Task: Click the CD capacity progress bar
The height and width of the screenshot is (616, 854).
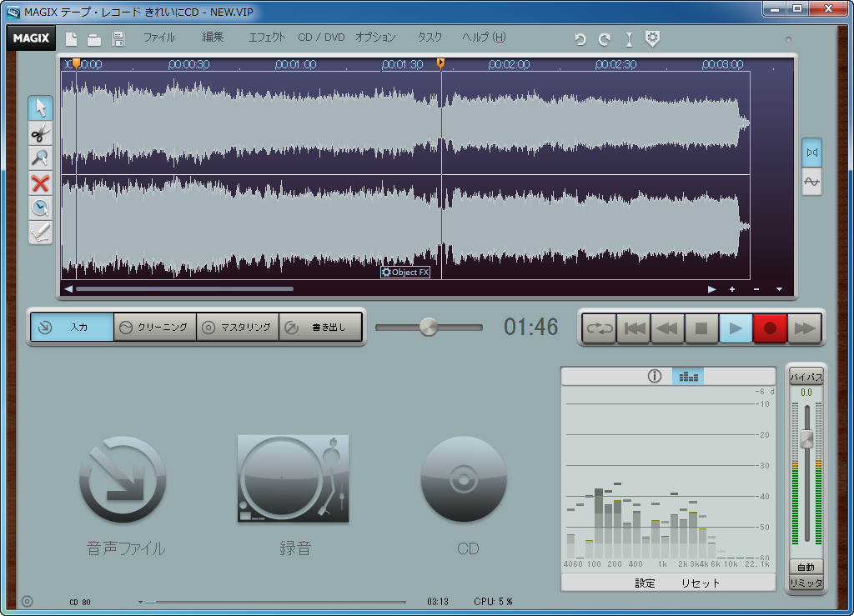Action: tap(275, 602)
